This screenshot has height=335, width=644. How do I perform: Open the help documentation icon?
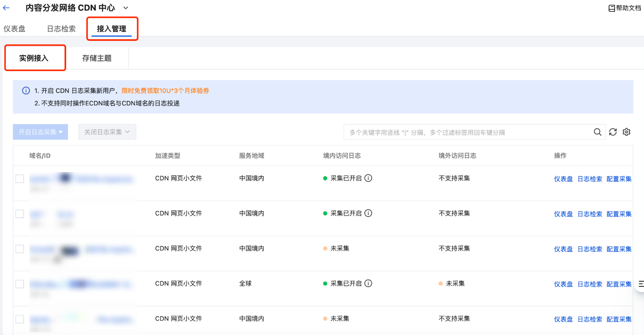[x=611, y=8]
